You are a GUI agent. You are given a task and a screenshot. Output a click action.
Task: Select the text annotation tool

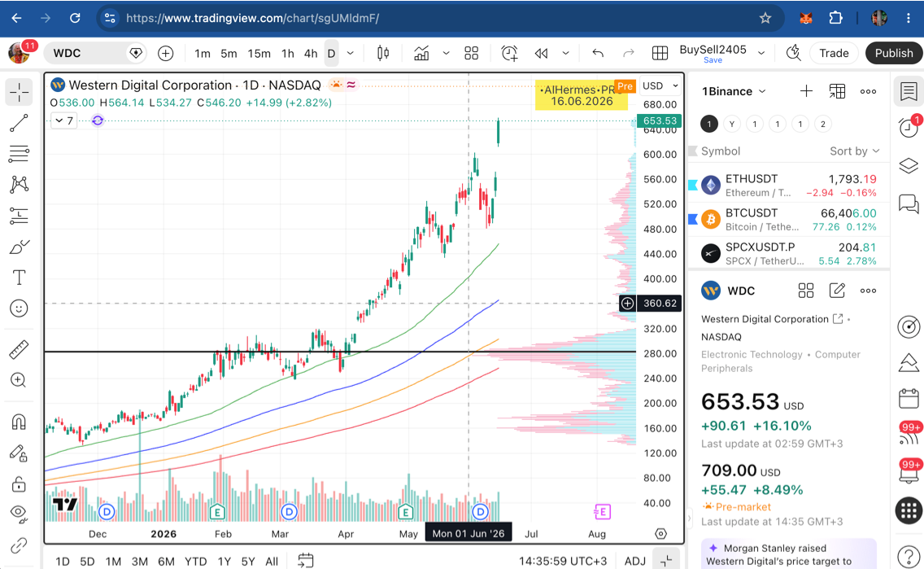[x=19, y=277]
